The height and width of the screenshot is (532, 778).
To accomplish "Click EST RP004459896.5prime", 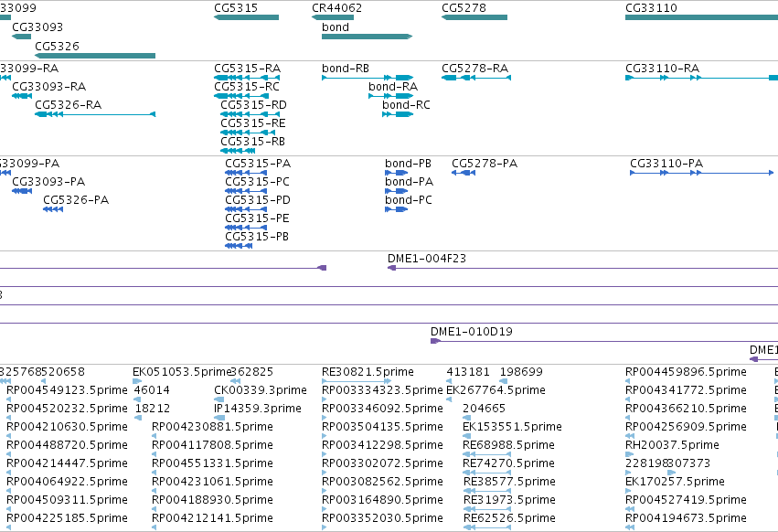I will click(x=686, y=372).
